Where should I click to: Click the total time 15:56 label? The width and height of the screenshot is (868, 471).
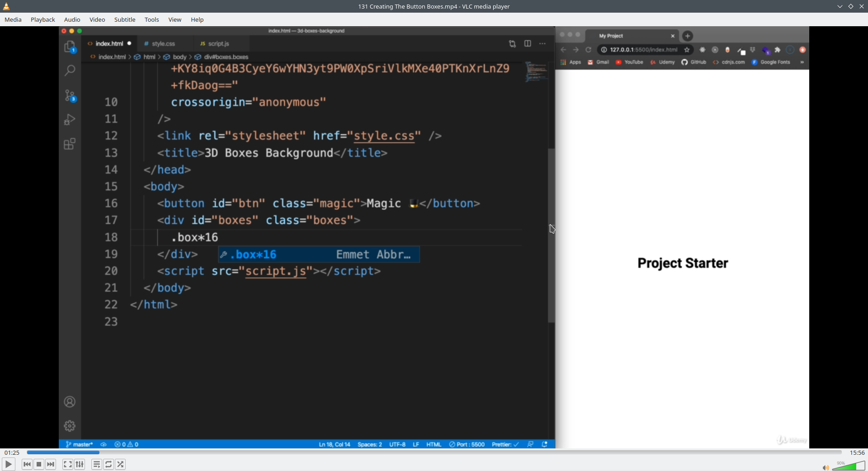(x=857, y=452)
